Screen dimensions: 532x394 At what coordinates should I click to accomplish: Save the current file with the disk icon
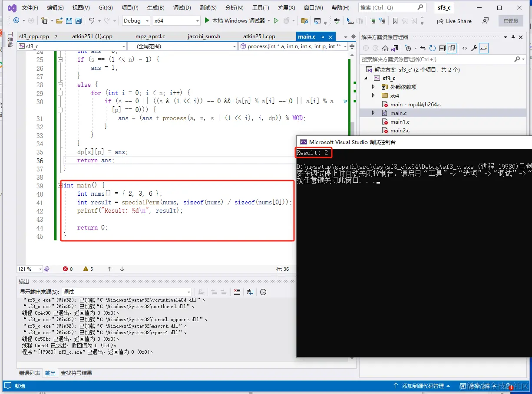pos(69,20)
